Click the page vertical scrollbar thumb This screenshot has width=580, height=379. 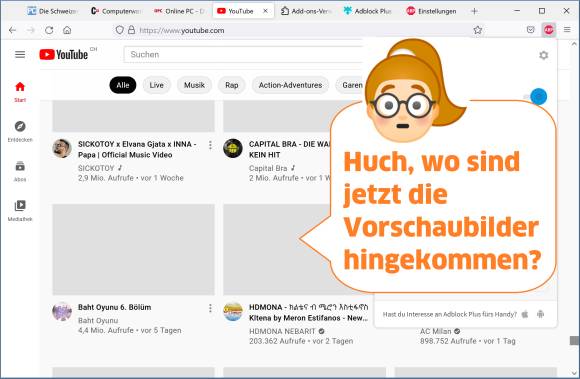(x=574, y=341)
